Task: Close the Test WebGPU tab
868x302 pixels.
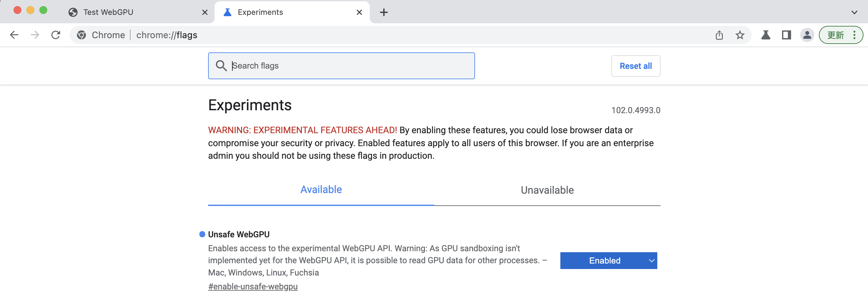Action: coord(205,13)
